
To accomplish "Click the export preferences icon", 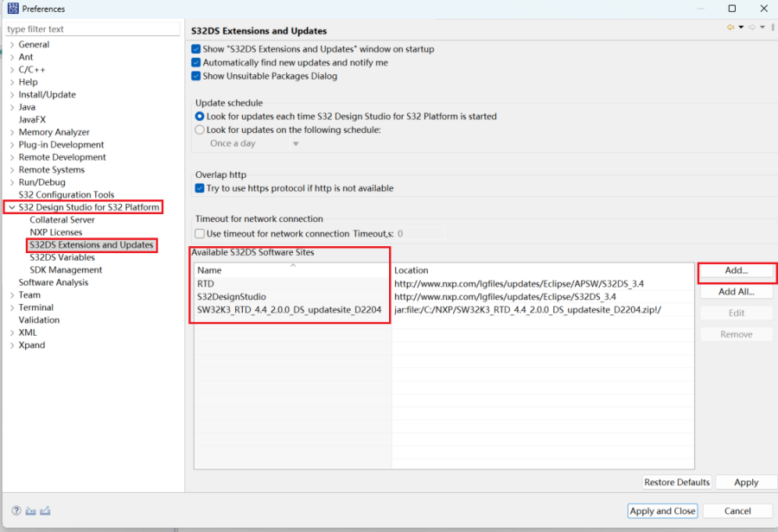I will pos(45,510).
